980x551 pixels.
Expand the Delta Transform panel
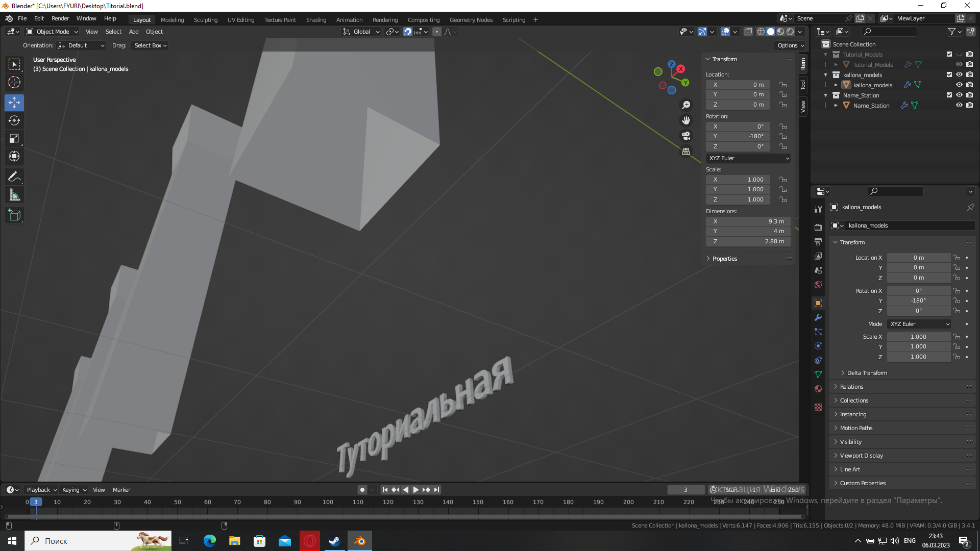coord(867,373)
